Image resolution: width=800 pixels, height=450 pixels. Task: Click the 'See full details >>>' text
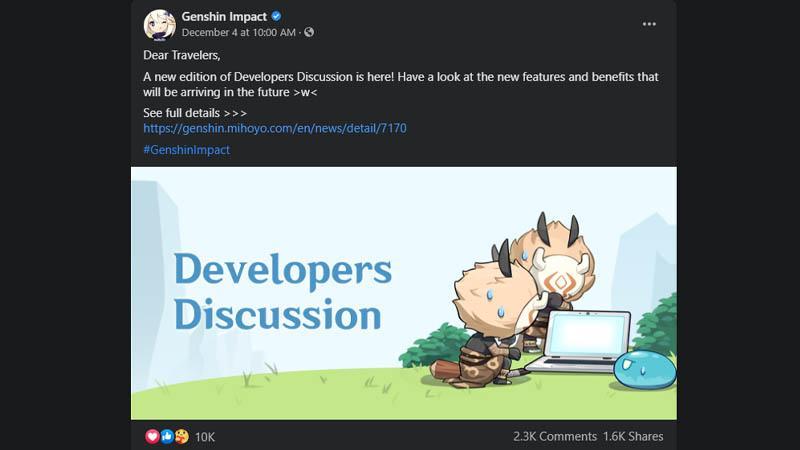(195, 113)
